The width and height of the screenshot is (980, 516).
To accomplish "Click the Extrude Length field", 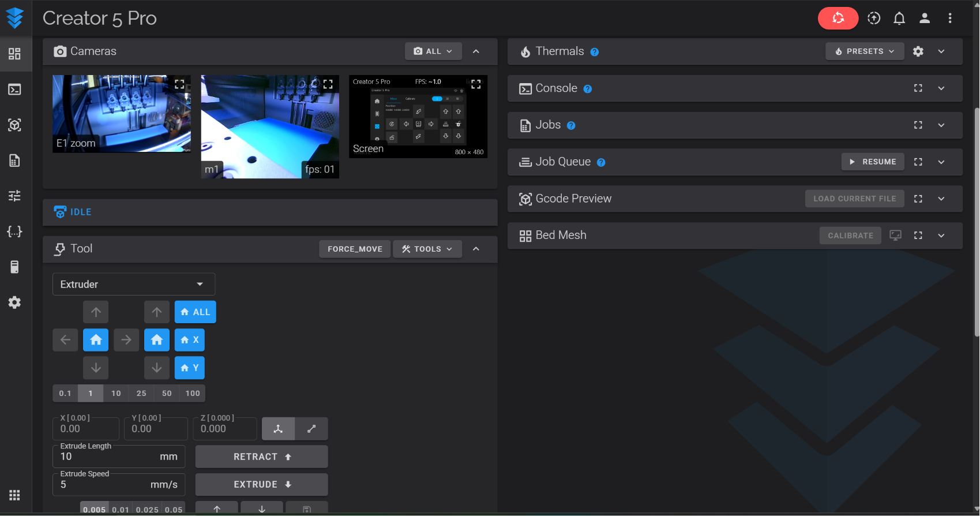I will pos(119,457).
